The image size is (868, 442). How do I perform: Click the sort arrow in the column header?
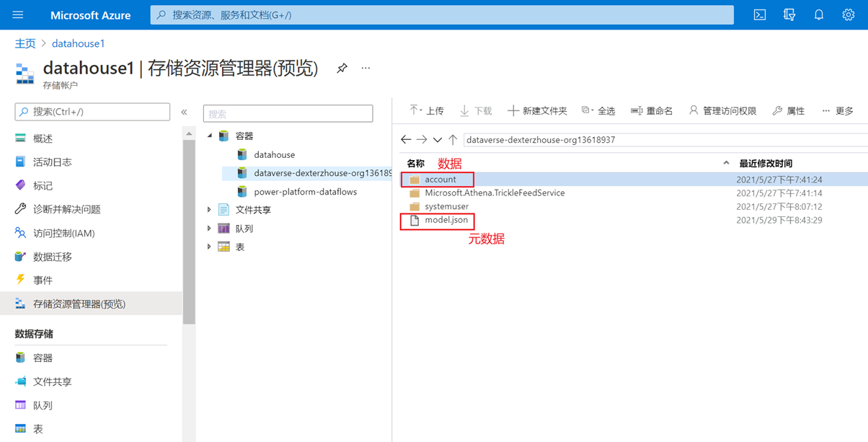tap(726, 163)
